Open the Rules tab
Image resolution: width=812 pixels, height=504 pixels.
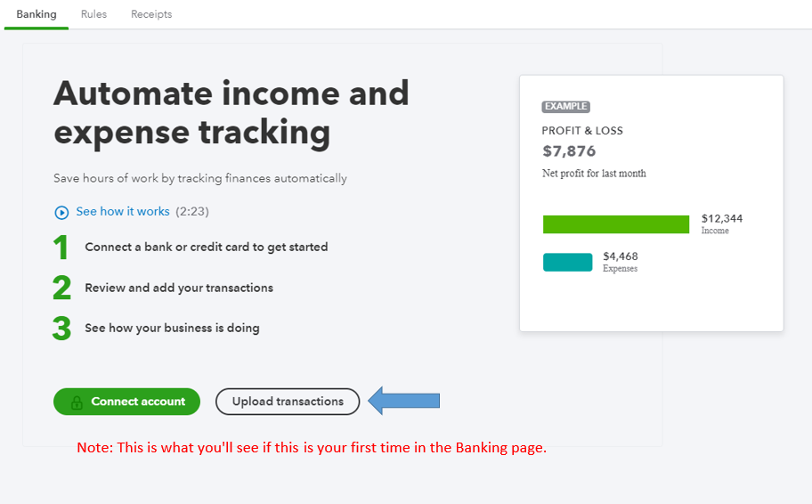point(93,14)
